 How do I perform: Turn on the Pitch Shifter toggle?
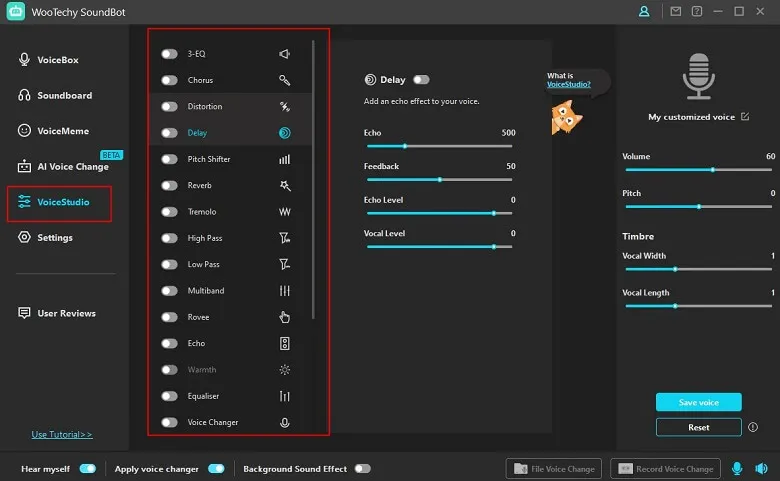pos(169,159)
